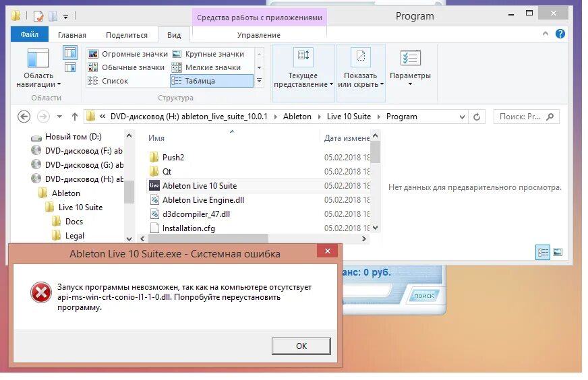The image size is (588, 380).
Task: Click the horizontal scrollbar in file list
Action: [x=208, y=239]
